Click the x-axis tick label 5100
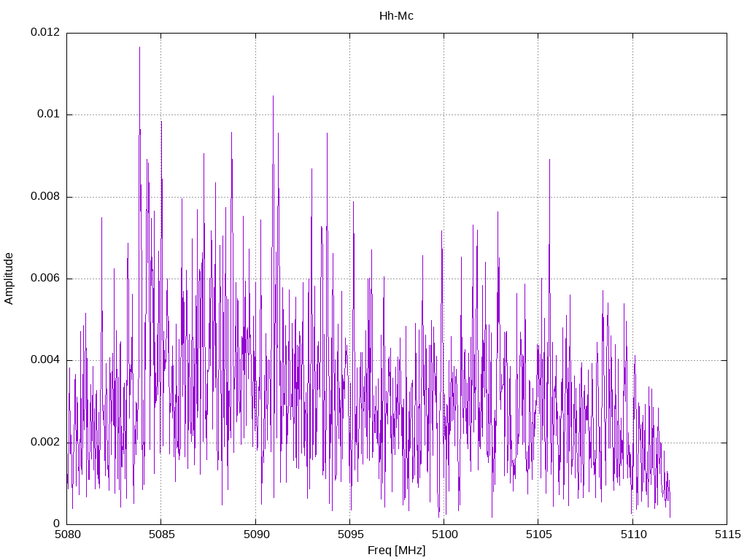The height and width of the screenshot is (560, 747). (x=444, y=534)
